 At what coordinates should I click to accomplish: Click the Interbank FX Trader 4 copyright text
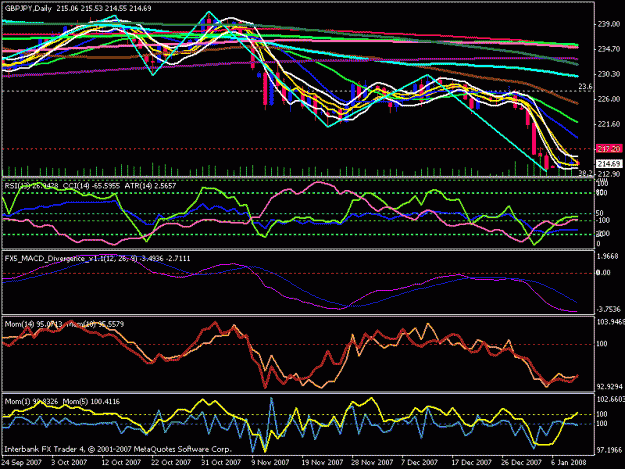(x=118, y=449)
